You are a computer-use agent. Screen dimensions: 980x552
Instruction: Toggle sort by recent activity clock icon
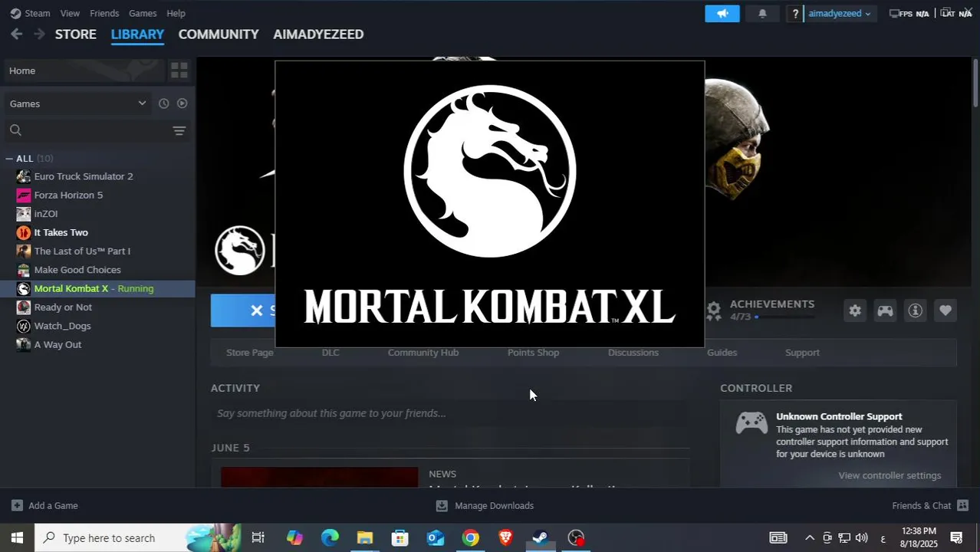click(x=163, y=103)
